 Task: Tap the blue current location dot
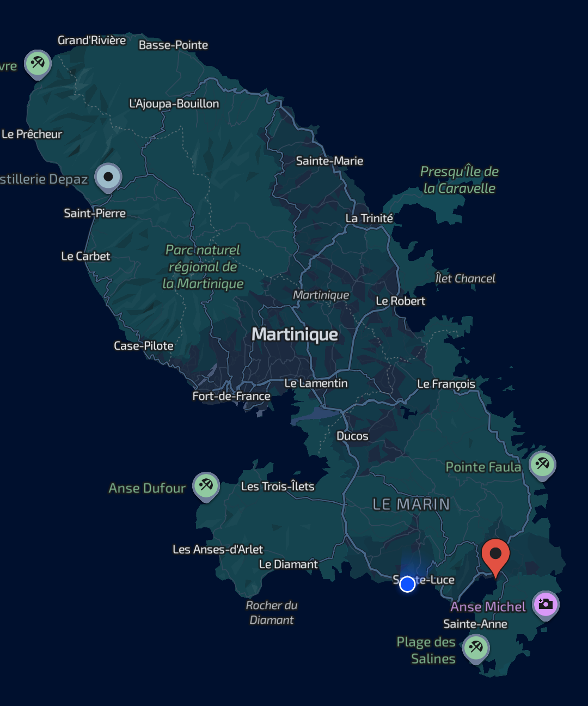(x=407, y=585)
